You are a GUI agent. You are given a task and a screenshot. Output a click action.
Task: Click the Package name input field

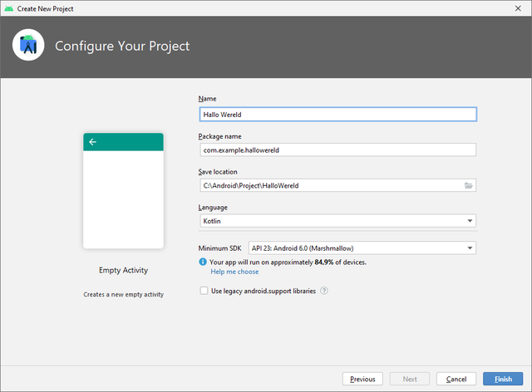pyautogui.click(x=338, y=149)
